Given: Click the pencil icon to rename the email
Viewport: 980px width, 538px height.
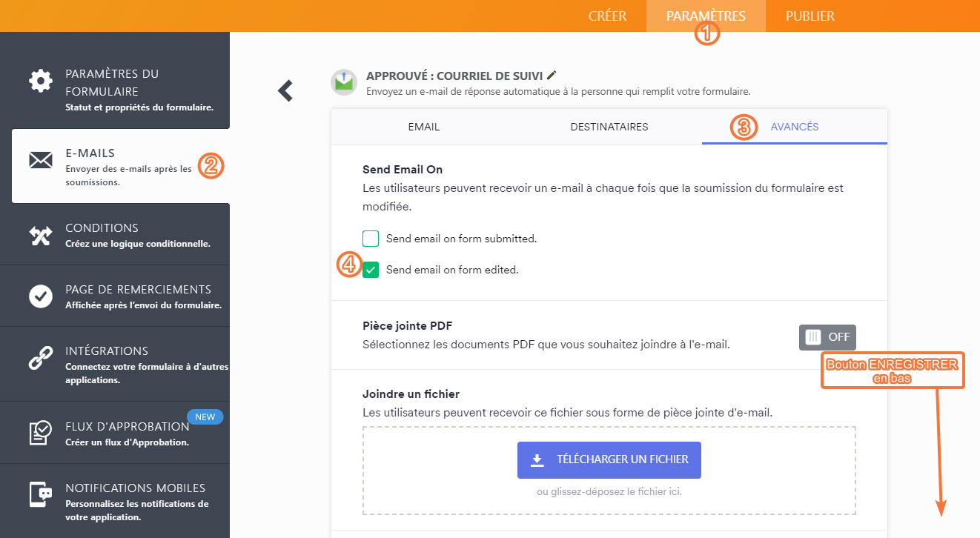Looking at the screenshot, I should click(x=551, y=75).
